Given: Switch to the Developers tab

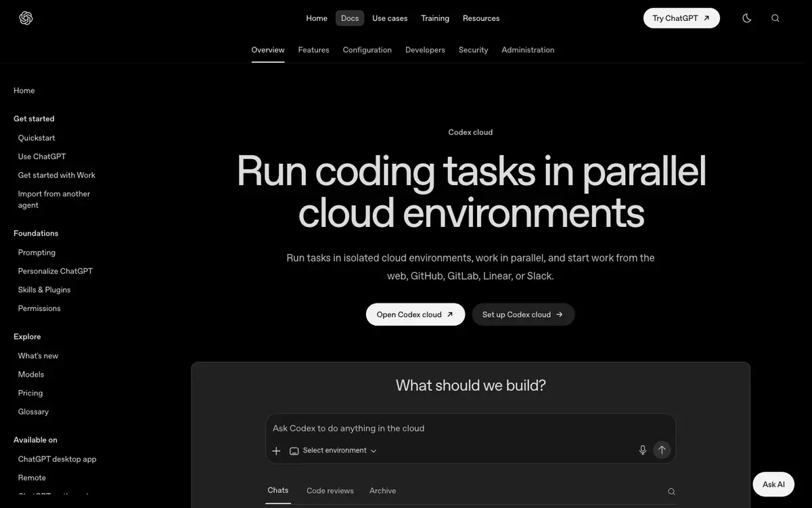Looking at the screenshot, I should [x=425, y=50].
